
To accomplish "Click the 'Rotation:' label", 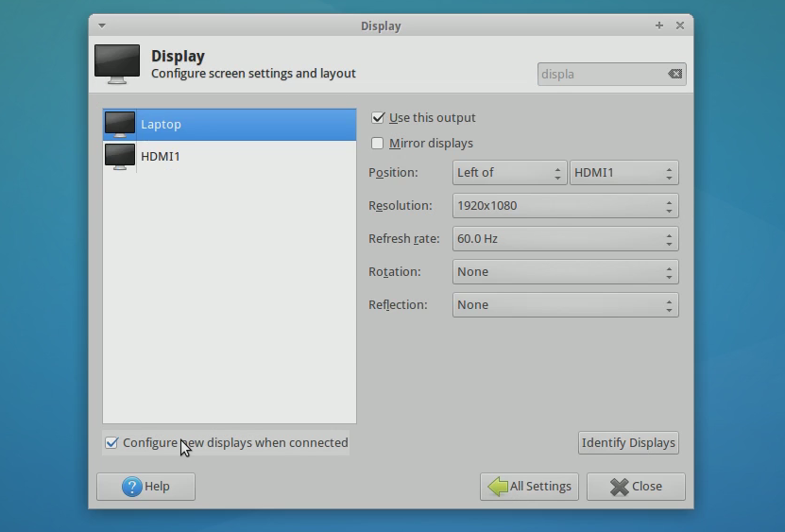I will [x=395, y=271].
